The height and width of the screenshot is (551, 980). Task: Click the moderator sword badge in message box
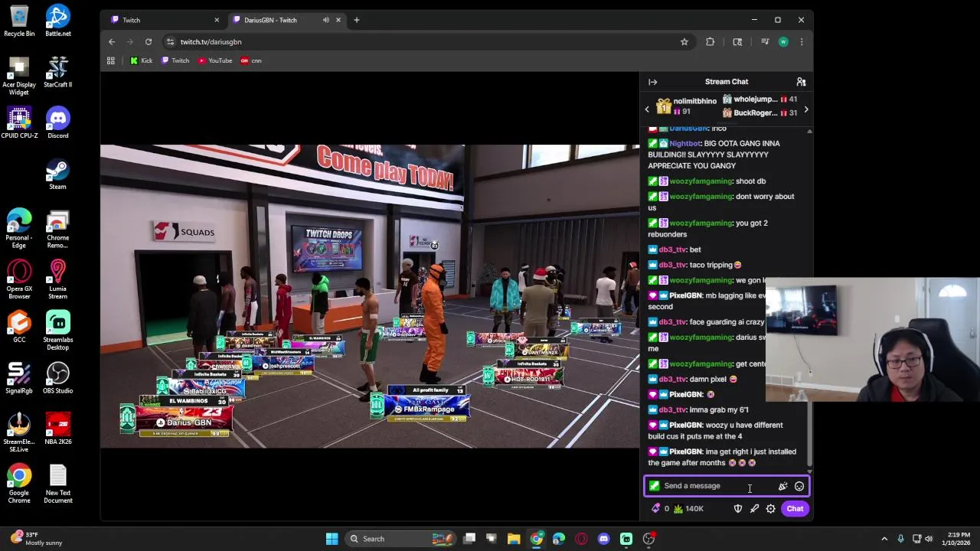point(655,486)
